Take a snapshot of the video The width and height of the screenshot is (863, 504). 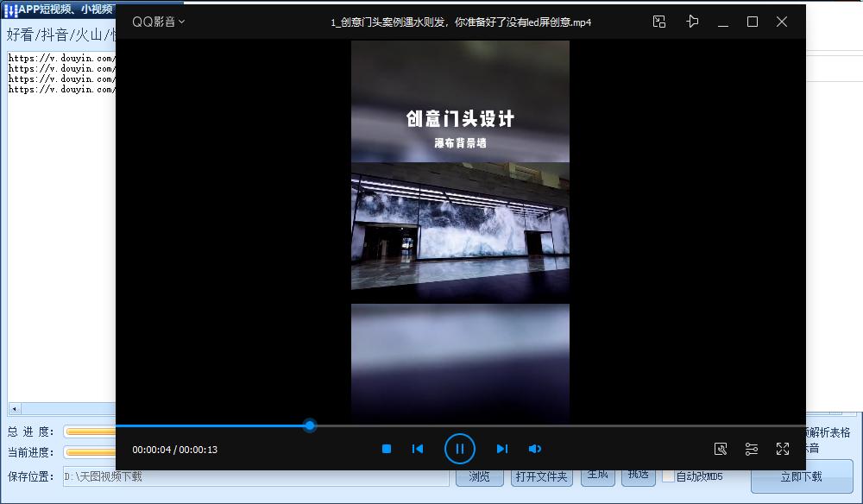point(721,449)
